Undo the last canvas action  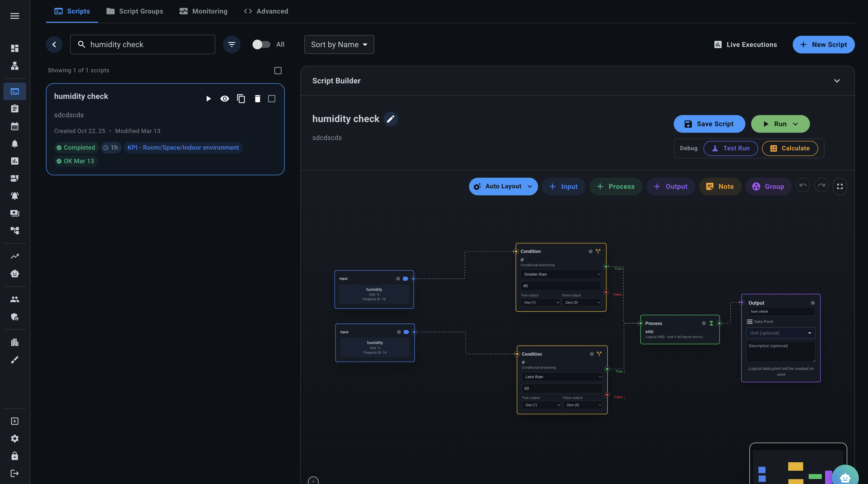click(x=803, y=185)
